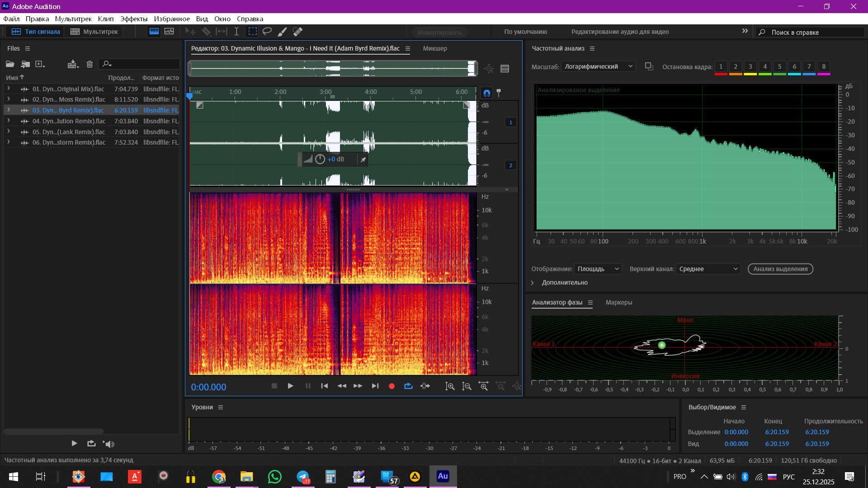
Task: Toggle channel 2 enable button
Action: tap(511, 165)
